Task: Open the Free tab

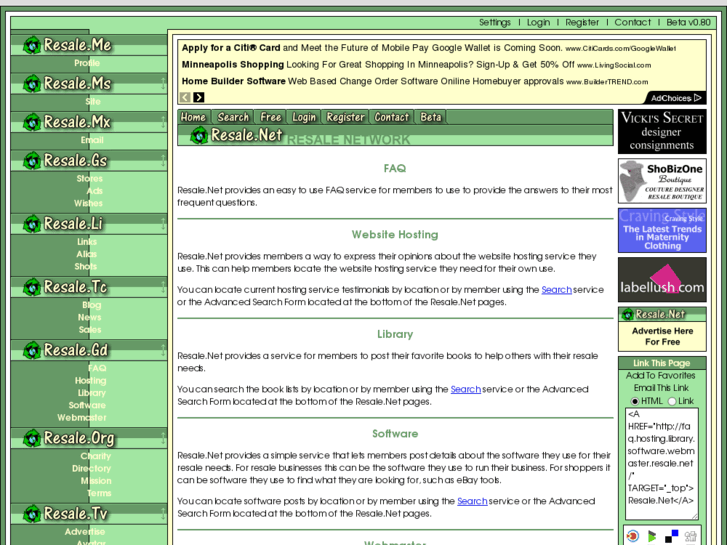Action: [x=271, y=117]
